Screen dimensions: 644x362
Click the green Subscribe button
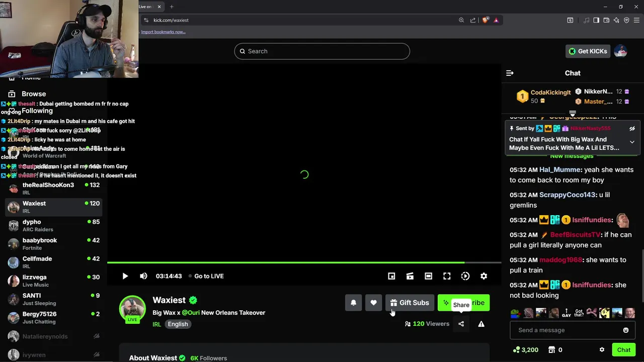(463, 303)
